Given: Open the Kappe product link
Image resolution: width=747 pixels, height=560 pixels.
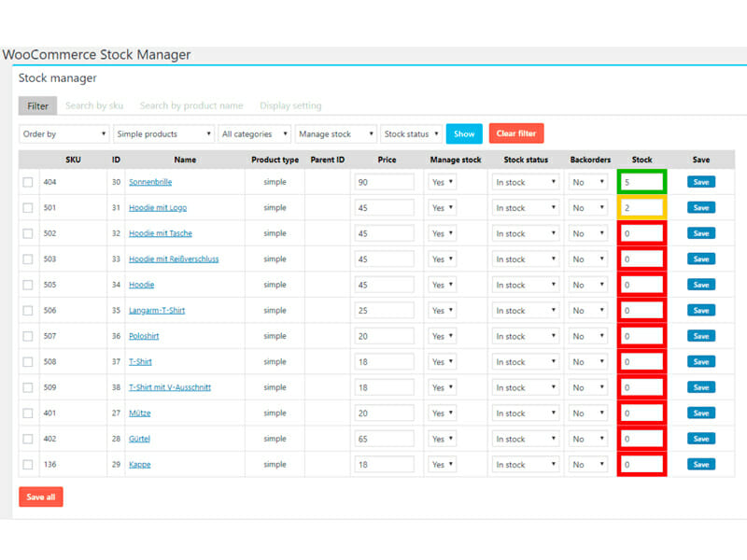Looking at the screenshot, I should [140, 465].
